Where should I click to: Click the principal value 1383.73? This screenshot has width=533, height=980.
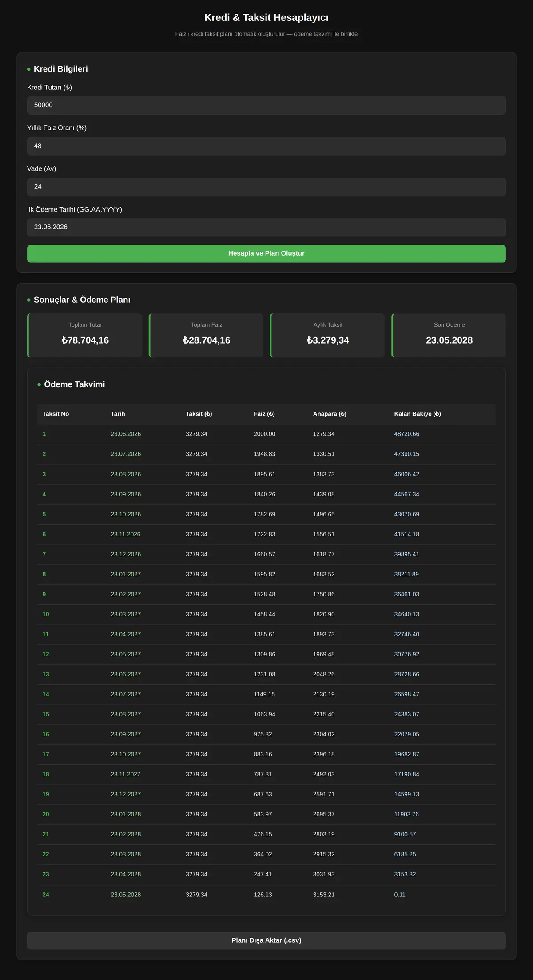(x=324, y=474)
